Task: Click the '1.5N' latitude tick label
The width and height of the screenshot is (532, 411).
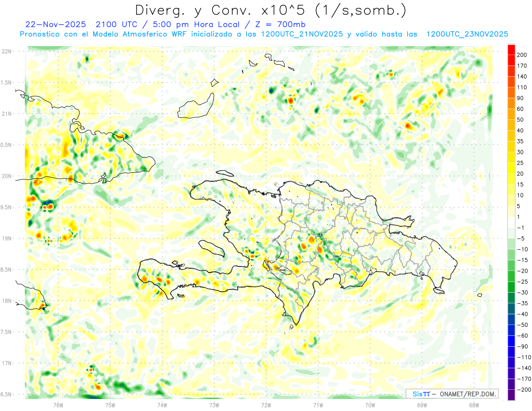Action: (7, 82)
